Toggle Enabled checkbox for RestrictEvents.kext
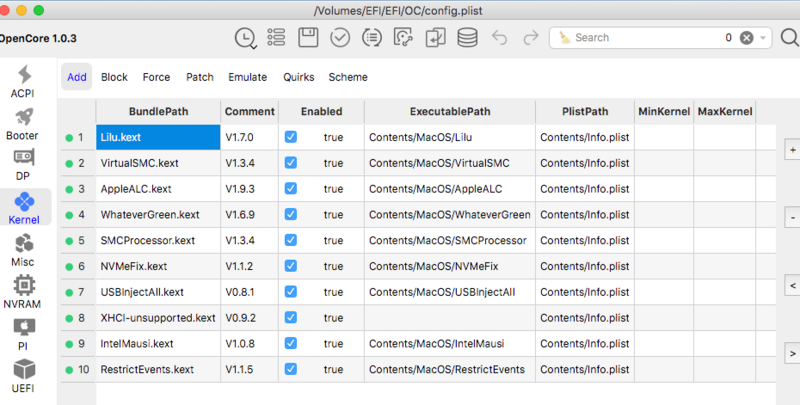 tap(291, 369)
